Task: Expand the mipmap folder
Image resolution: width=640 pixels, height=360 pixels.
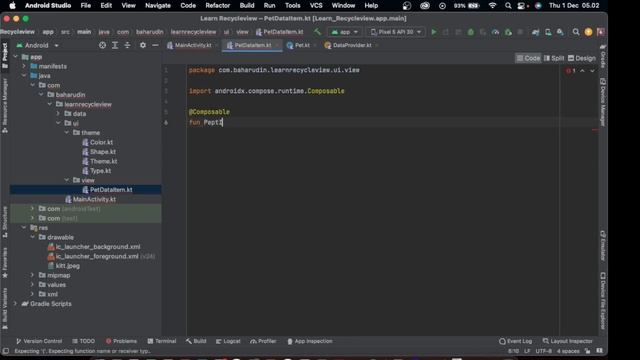Action: pos(32,275)
